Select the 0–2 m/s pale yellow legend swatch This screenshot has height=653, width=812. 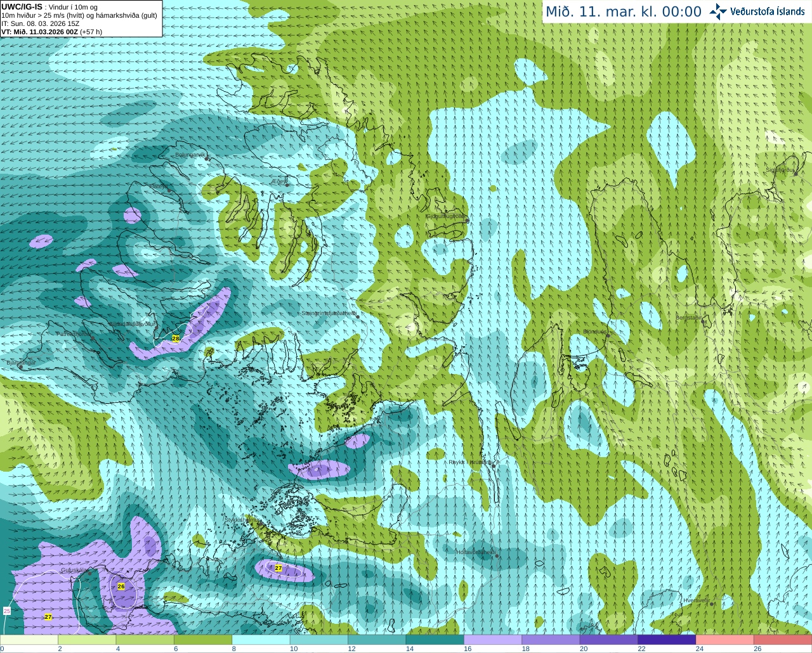tap(29, 640)
